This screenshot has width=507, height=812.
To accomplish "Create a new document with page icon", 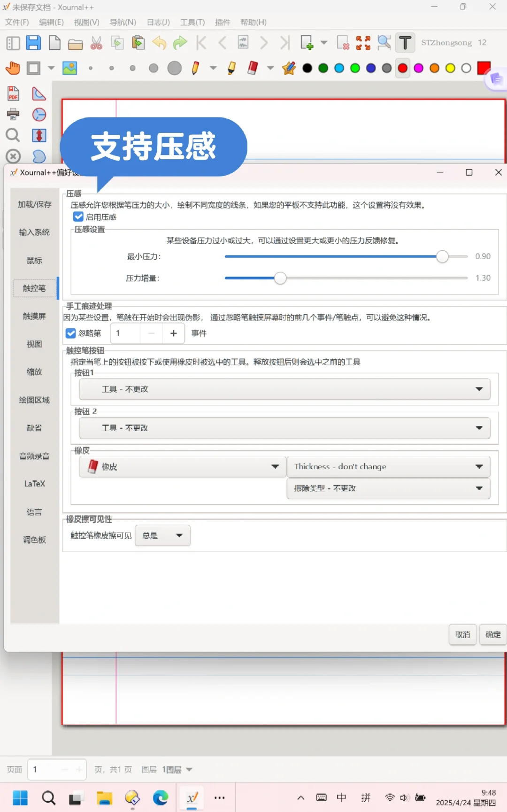I will tap(54, 43).
